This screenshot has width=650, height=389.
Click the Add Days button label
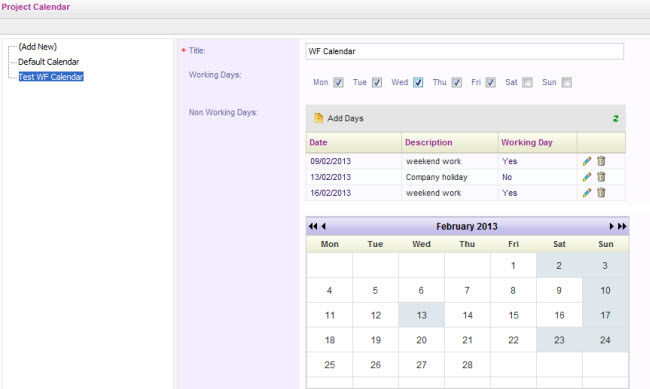click(345, 118)
